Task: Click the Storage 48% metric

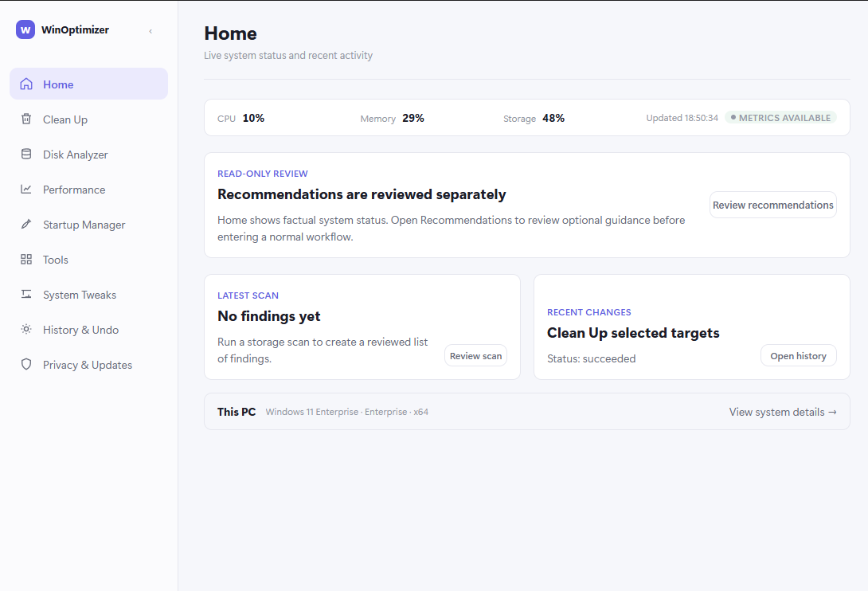Action: [534, 118]
